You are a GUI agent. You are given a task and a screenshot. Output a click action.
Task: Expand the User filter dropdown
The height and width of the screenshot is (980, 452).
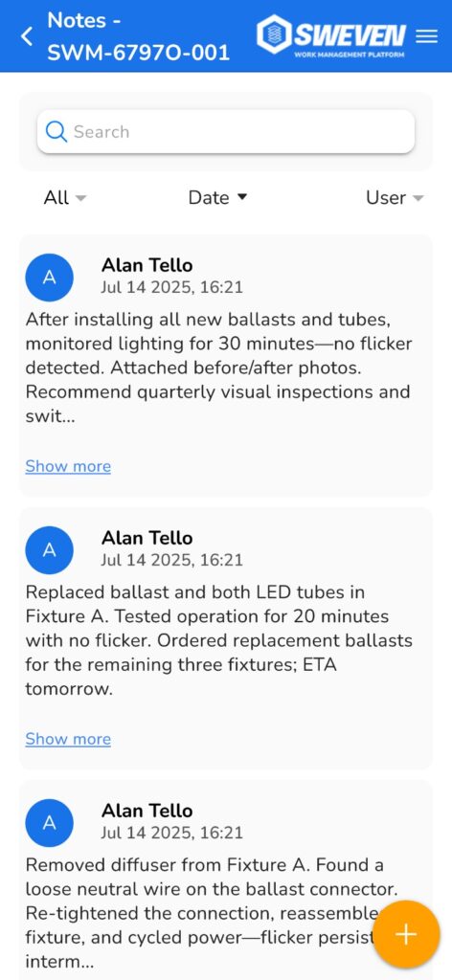395,197
